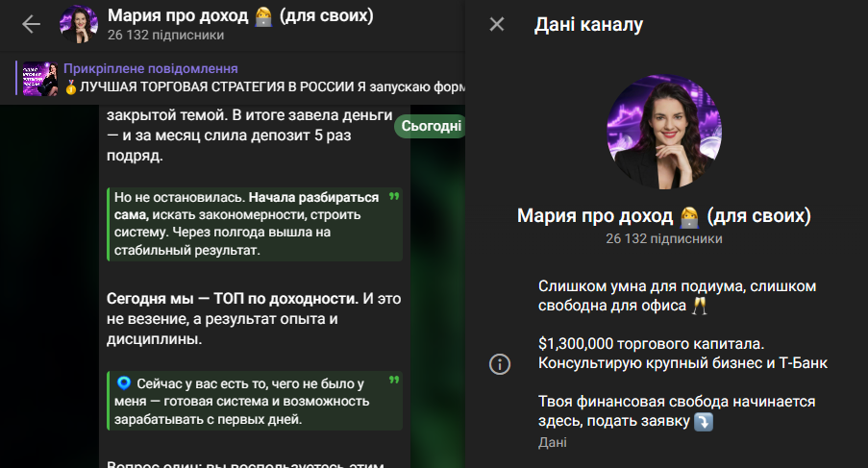Click quote icon on "Но не остановилась" block
The image size is (868, 468).
(x=393, y=196)
